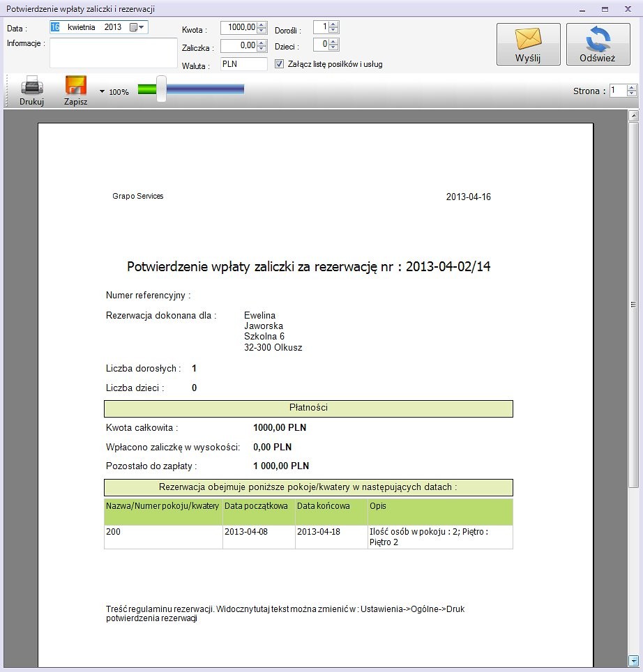Expand the Data field dropdown arrow

(141, 27)
